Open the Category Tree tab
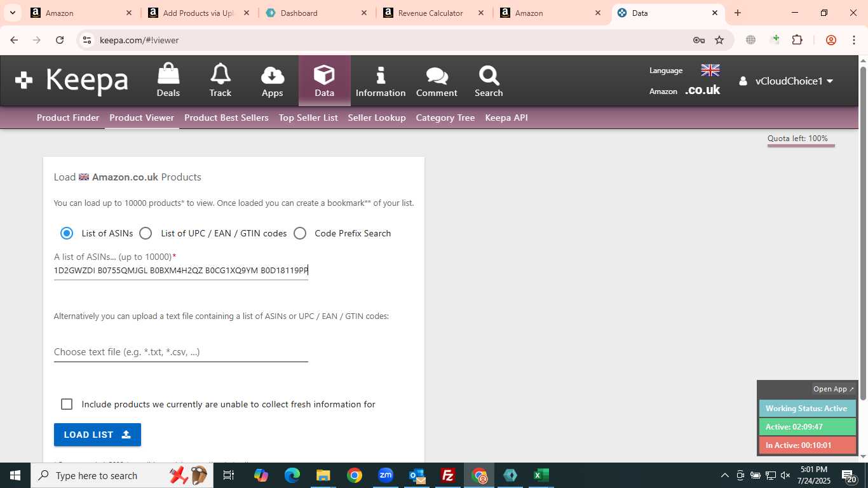Screen dimensions: 868x488 (x=445, y=118)
